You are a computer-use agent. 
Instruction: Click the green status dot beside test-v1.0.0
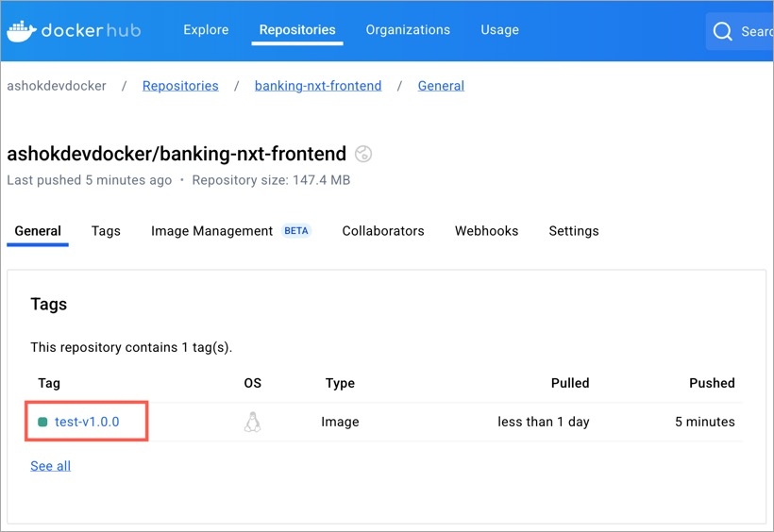pyautogui.click(x=42, y=422)
